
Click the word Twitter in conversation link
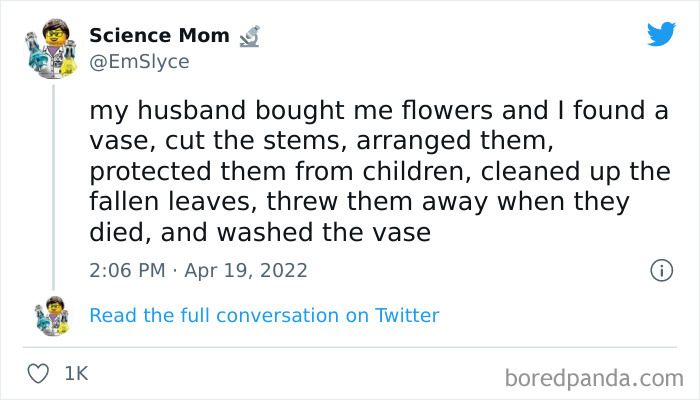[x=407, y=315]
